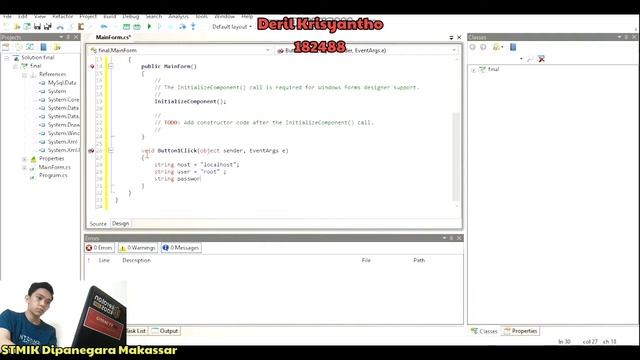
Task: Click the Solution final root node
Action: [x=38, y=58]
